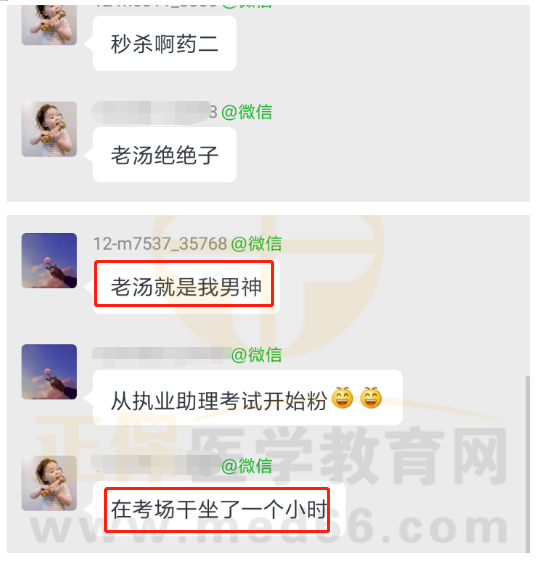Viewport: 537px width, 562px height.
Task: Click the @微信 tag above 从执业助理考试开始粉
Action: pyautogui.click(x=256, y=355)
